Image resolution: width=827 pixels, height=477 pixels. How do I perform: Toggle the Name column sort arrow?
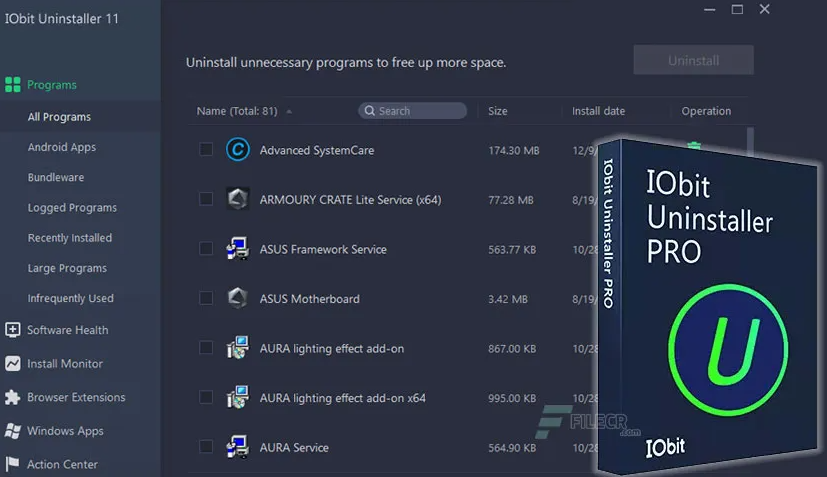coord(289,111)
